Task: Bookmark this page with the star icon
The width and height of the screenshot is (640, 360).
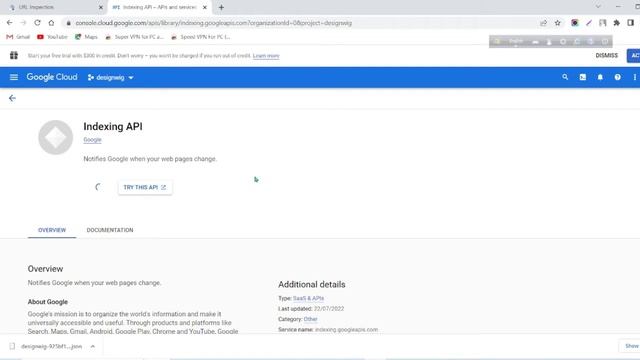Action: (558, 23)
